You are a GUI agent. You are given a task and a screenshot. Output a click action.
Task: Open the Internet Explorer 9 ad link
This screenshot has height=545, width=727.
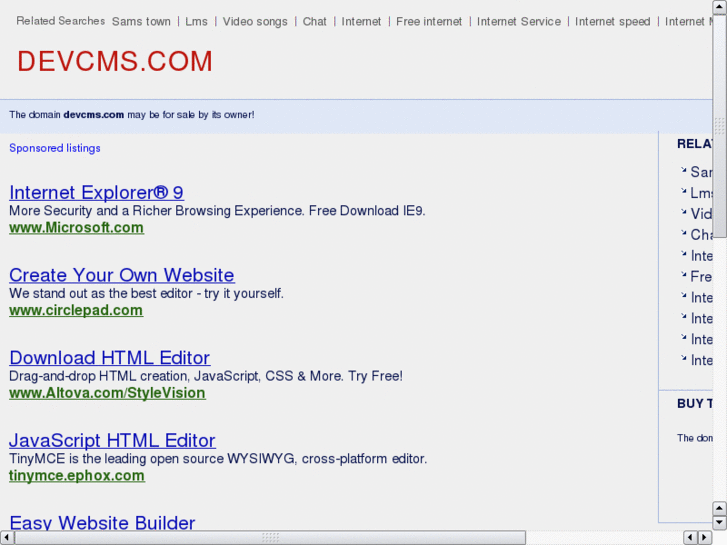tap(96, 192)
